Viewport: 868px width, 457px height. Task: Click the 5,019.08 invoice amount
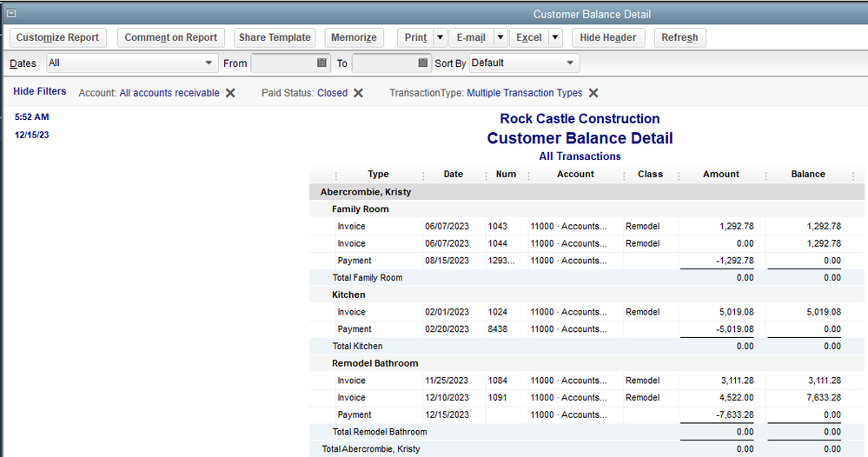(736, 312)
